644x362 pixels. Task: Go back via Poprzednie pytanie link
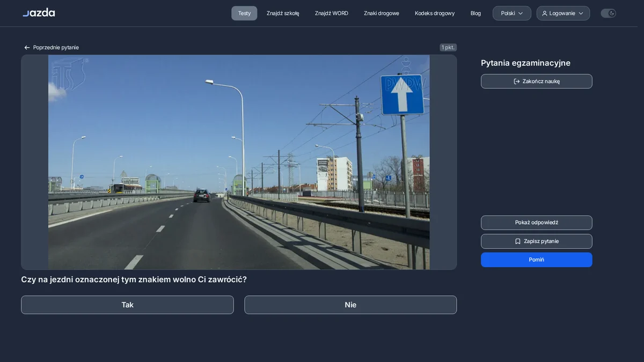point(52,48)
